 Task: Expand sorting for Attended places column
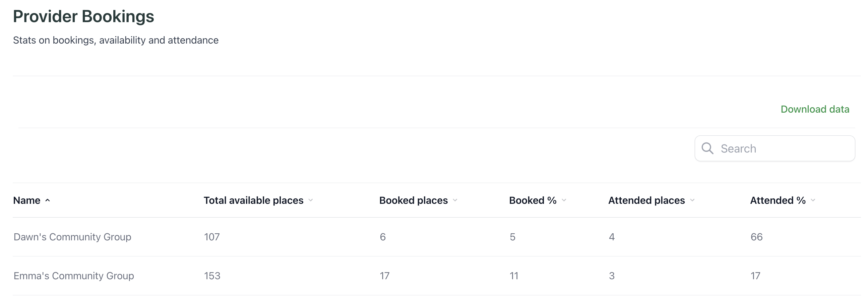[693, 200]
